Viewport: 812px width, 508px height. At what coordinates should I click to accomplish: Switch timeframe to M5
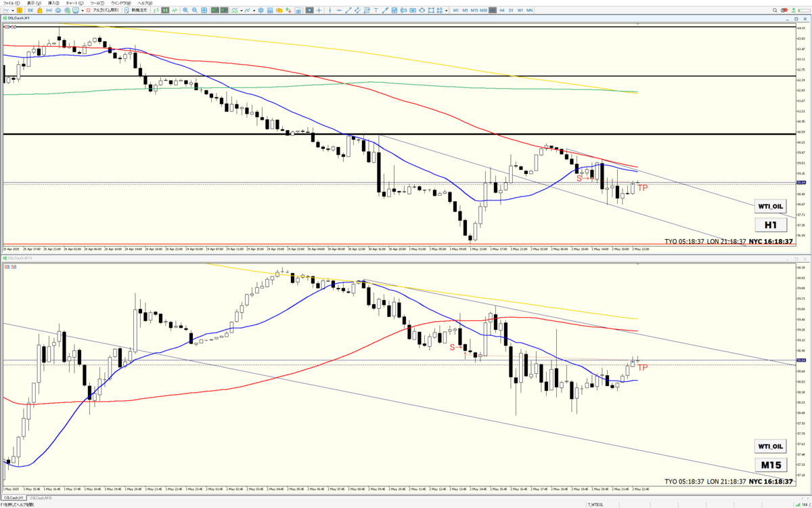(465, 10)
